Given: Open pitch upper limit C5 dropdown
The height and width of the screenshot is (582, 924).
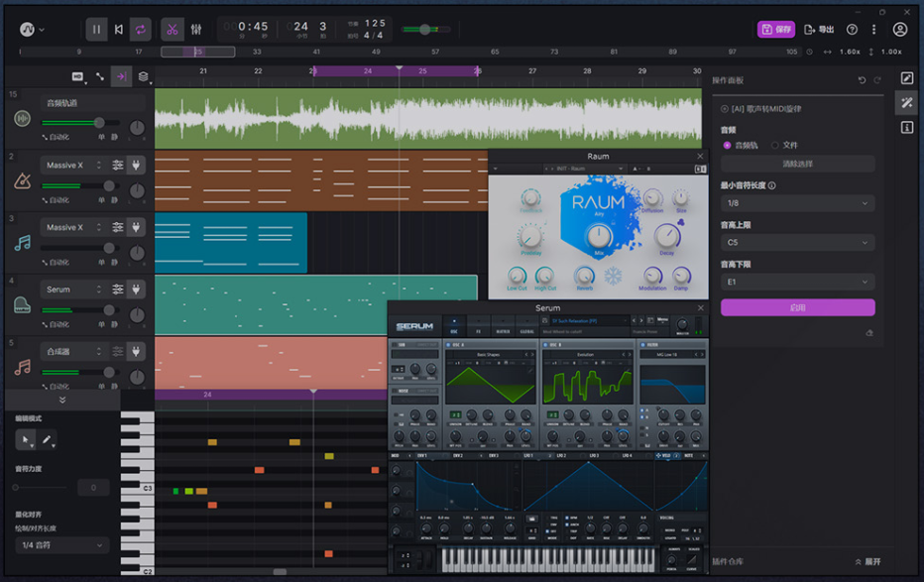Looking at the screenshot, I should [x=798, y=243].
